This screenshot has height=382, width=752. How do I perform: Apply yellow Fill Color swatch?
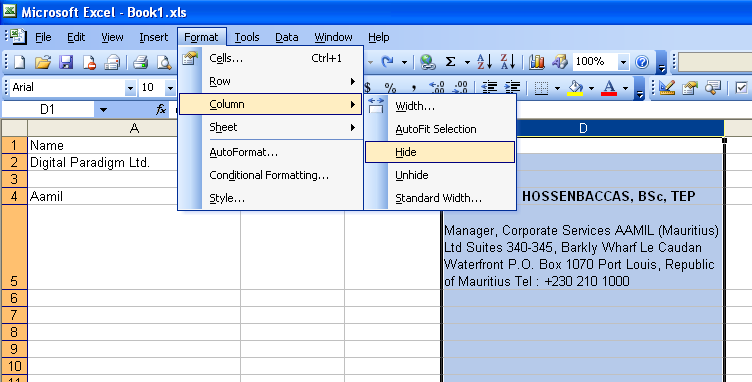(575, 88)
